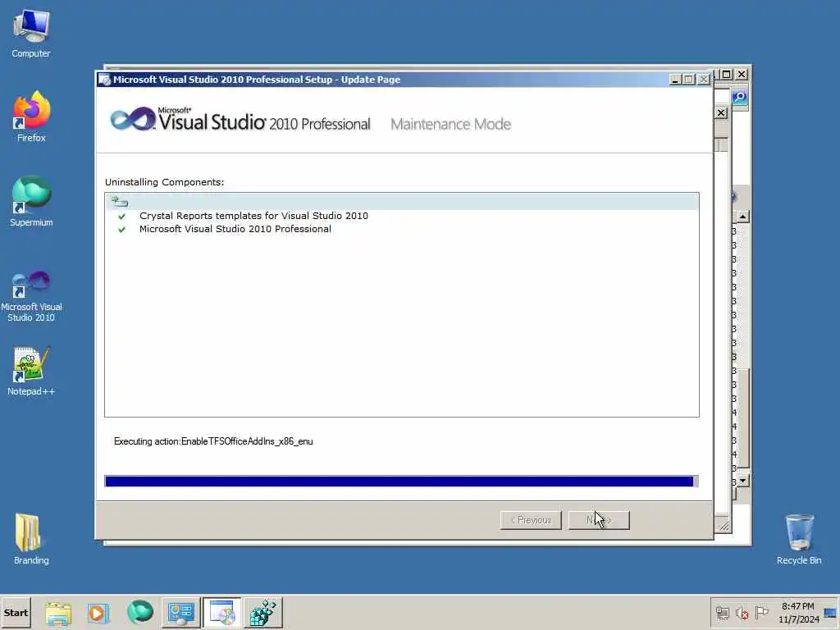Click the Uninstalling Components label
840x630 pixels.
164,182
